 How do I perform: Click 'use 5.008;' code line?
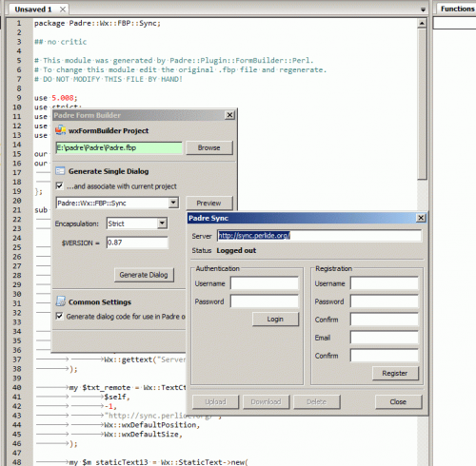56,98
